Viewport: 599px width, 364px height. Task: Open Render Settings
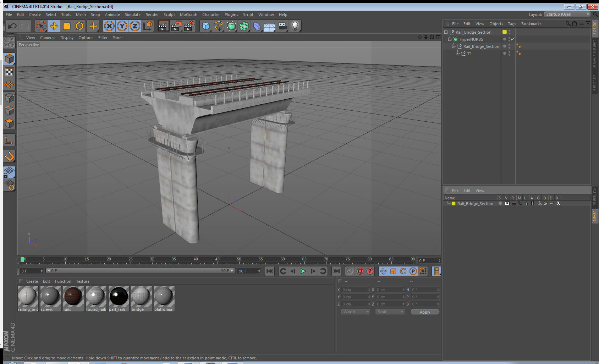[x=189, y=26]
